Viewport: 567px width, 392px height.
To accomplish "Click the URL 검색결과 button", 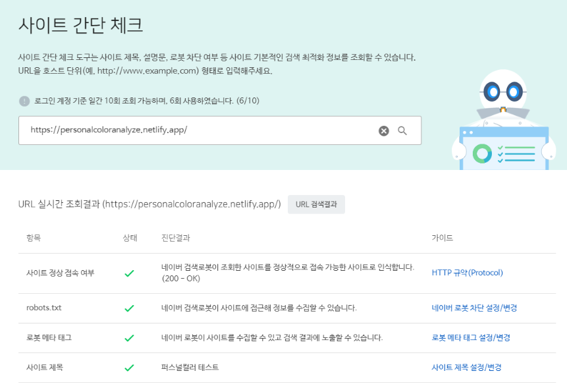I will pyautogui.click(x=316, y=204).
